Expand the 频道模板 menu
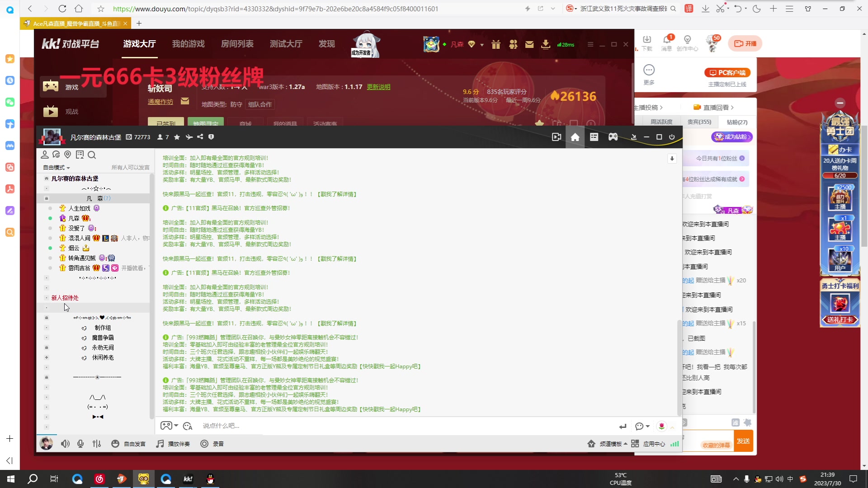 click(x=607, y=444)
